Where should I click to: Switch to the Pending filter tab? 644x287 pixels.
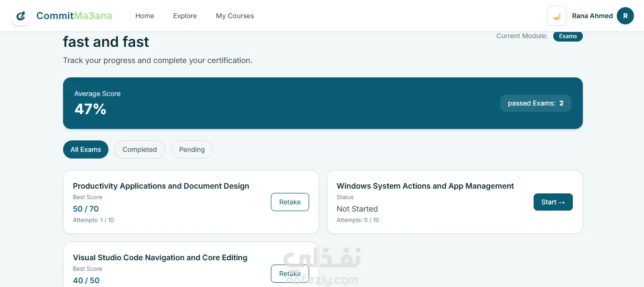[192, 149]
